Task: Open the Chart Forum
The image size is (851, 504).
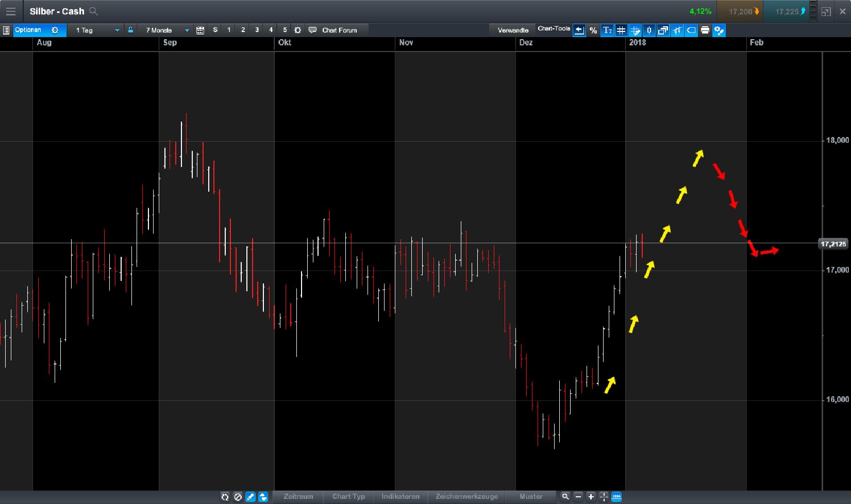Action: point(336,30)
